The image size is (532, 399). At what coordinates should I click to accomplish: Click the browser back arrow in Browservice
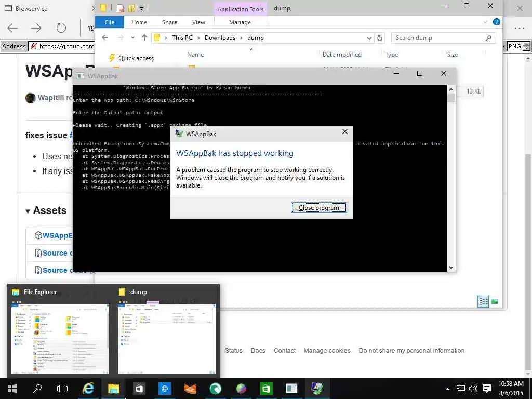point(12,28)
